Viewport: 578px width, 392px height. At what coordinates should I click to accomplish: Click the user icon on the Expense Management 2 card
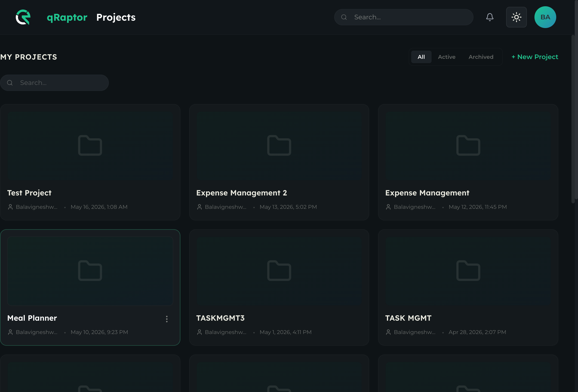[x=199, y=207]
